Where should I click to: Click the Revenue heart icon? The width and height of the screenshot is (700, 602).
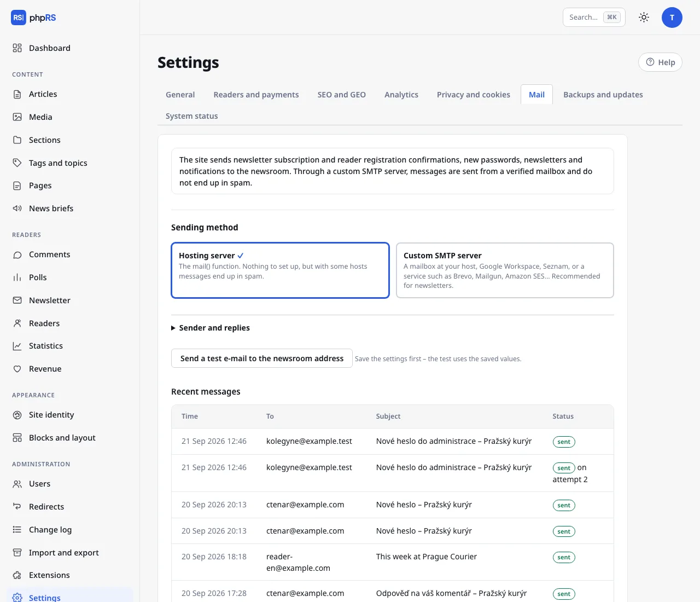17,369
